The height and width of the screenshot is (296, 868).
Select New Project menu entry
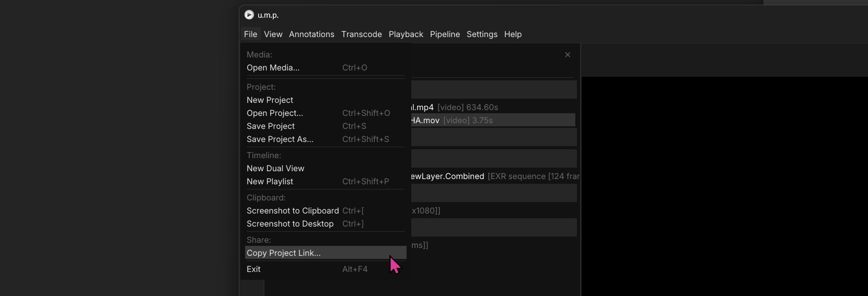(x=270, y=100)
